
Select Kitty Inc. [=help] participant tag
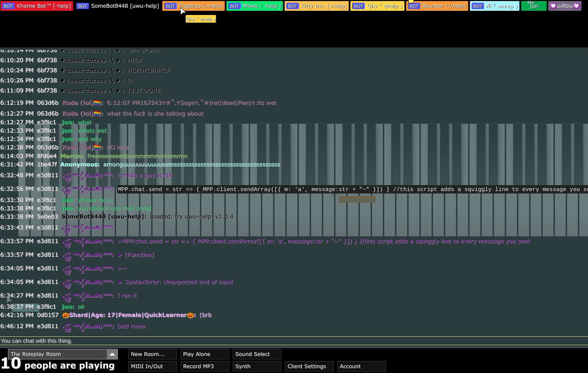tap(317, 6)
